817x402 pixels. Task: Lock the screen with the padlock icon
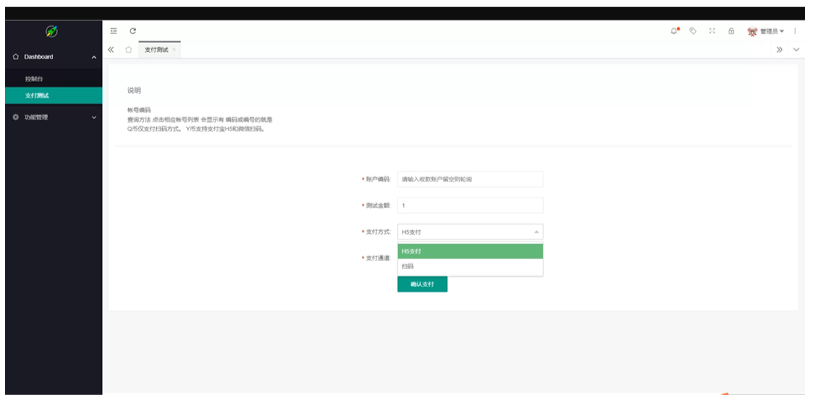click(731, 31)
